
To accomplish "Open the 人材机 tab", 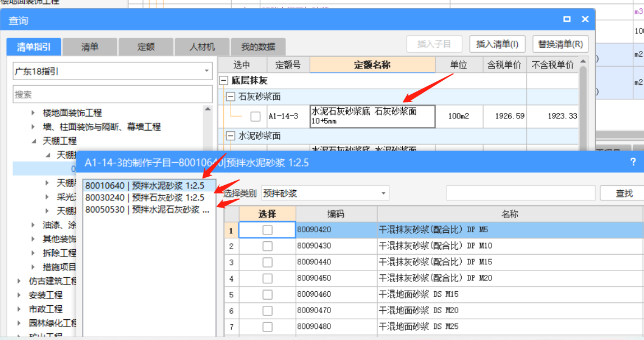I will coord(202,47).
